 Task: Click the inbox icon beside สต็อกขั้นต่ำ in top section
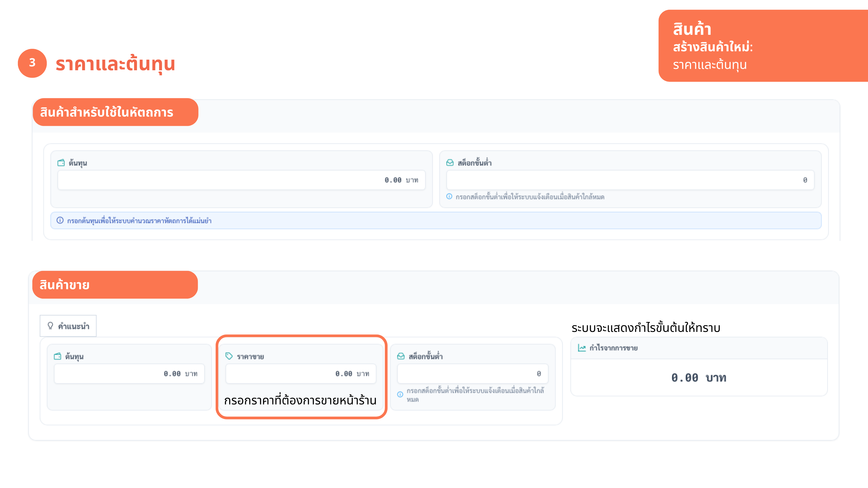[450, 163]
